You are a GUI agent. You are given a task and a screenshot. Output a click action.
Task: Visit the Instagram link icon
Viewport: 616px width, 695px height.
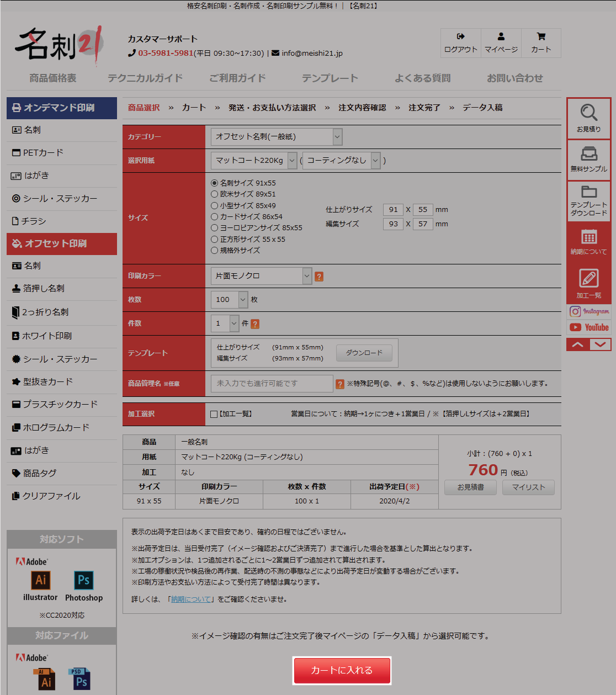[x=589, y=311]
